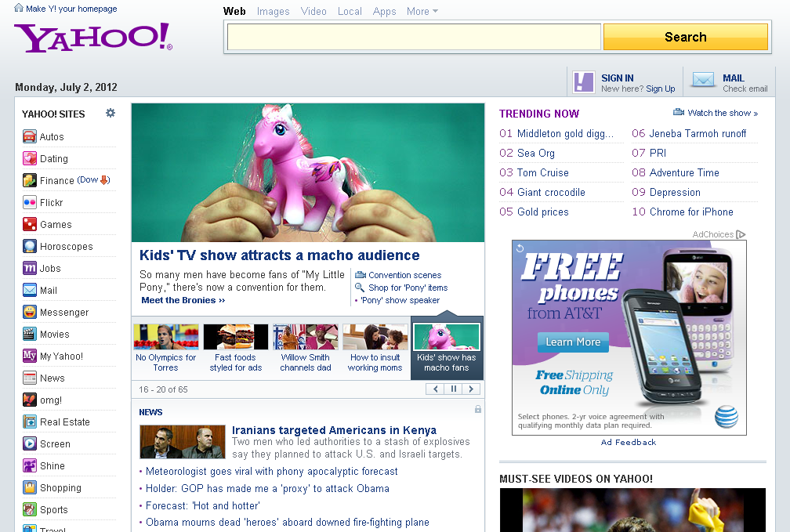Click Learn More in the AT&T ad
The height and width of the screenshot is (532, 790).
click(572, 342)
